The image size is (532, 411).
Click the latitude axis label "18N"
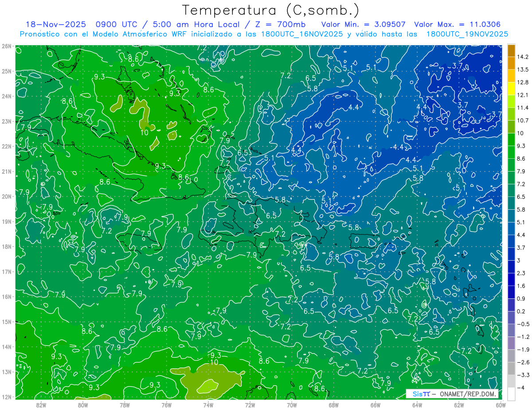[7, 247]
